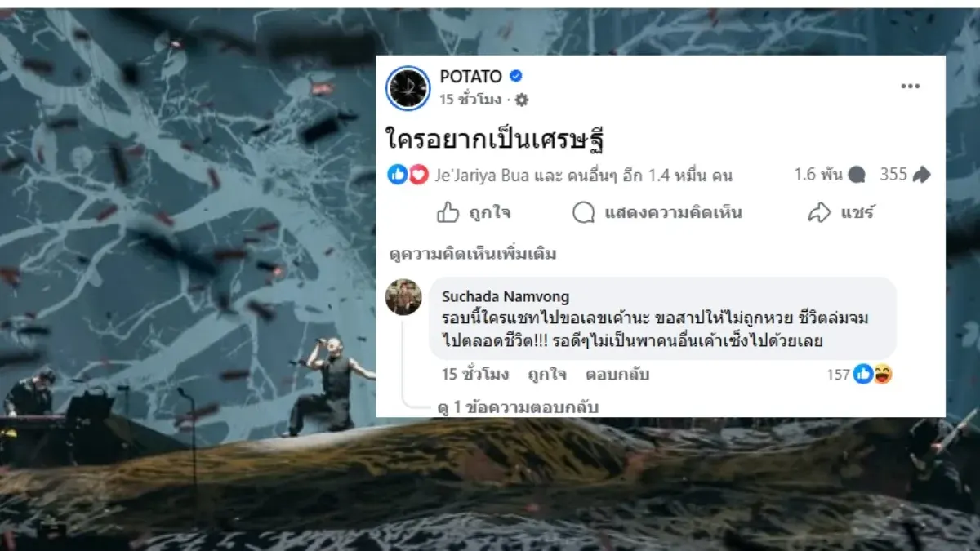Open the three-dot post options menu
The height and width of the screenshot is (551, 980).
[911, 86]
